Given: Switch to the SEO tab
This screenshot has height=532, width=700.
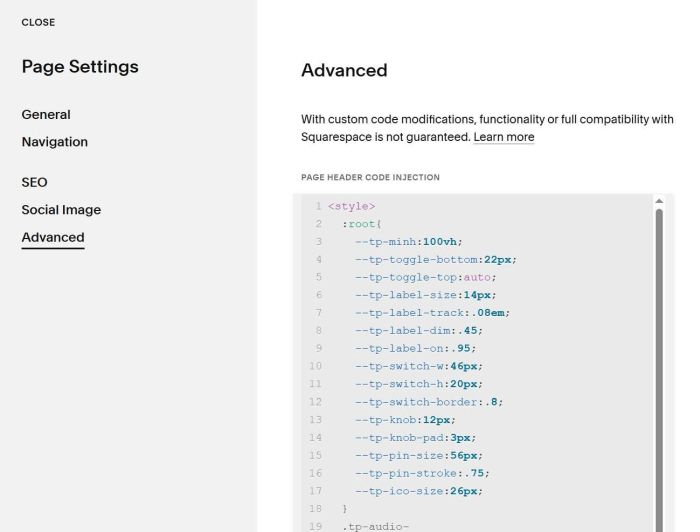Looking at the screenshot, I should [34, 183].
